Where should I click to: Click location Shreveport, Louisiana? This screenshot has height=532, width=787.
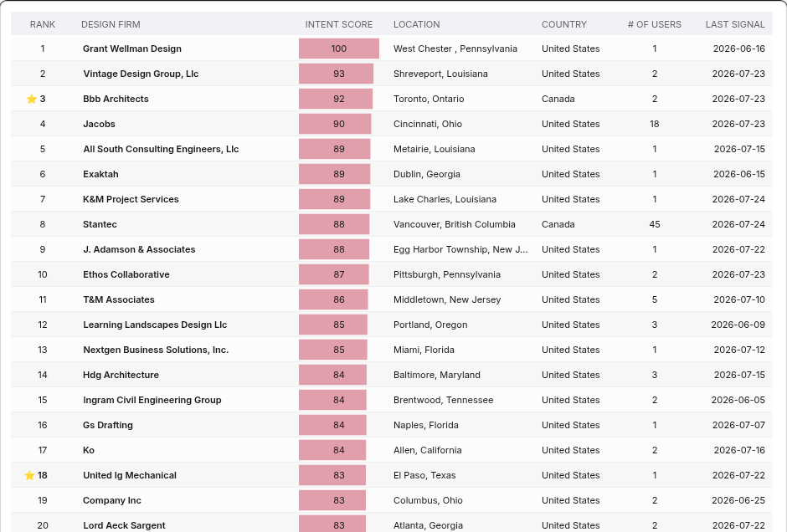(x=440, y=74)
